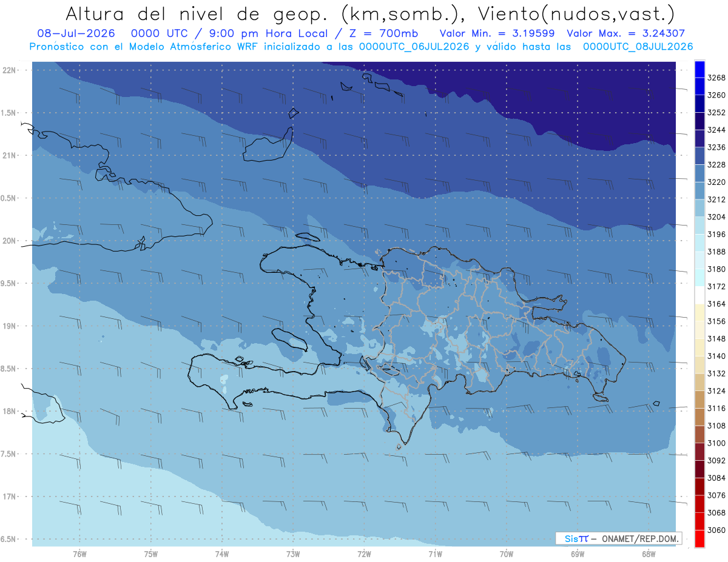The width and height of the screenshot is (728, 562).
Task: Click the '3116' color bar label
Action: pos(716,409)
